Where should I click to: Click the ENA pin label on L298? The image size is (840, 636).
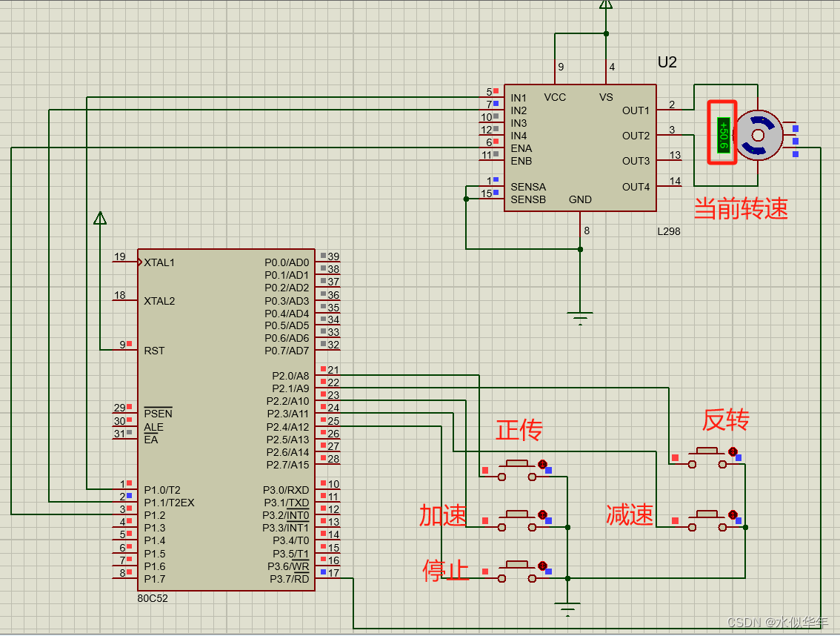pos(521,148)
